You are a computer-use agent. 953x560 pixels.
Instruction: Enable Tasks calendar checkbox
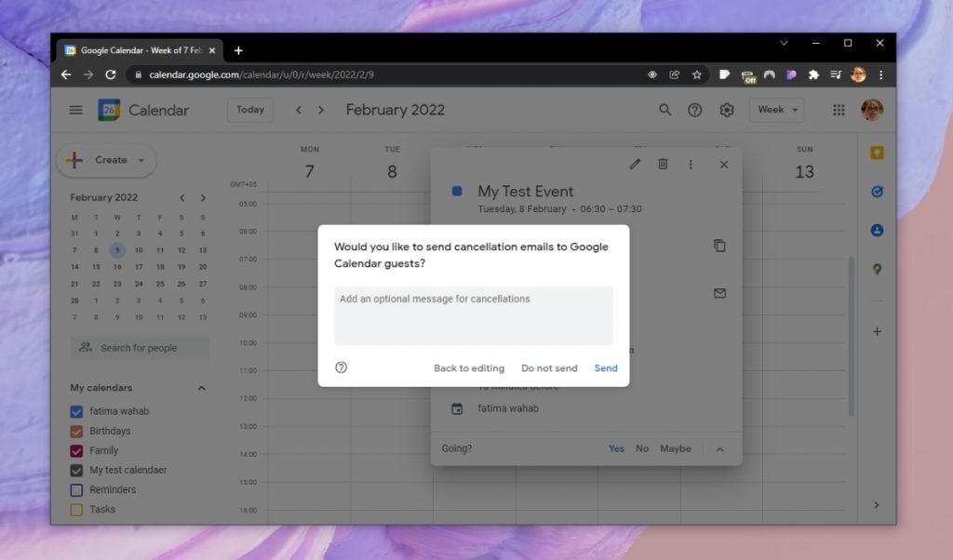click(x=76, y=510)
